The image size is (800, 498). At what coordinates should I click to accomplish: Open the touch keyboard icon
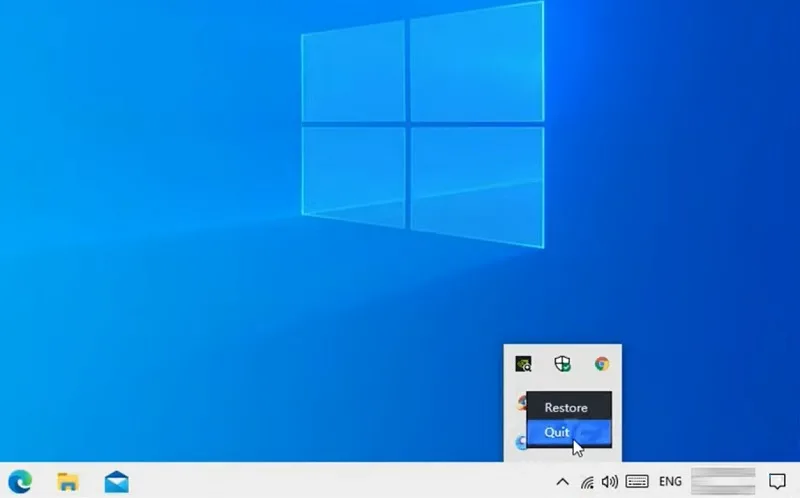tap(637, 481)
